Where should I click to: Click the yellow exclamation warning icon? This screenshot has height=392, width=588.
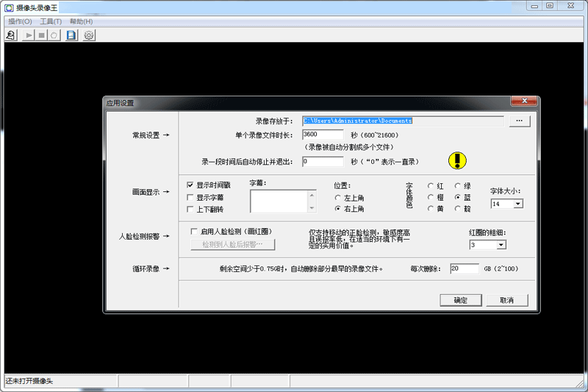(458, 160)
